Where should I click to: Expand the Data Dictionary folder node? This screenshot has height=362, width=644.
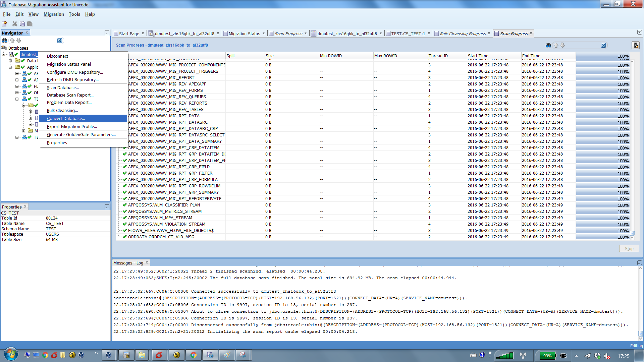click(x=10, y=61)
